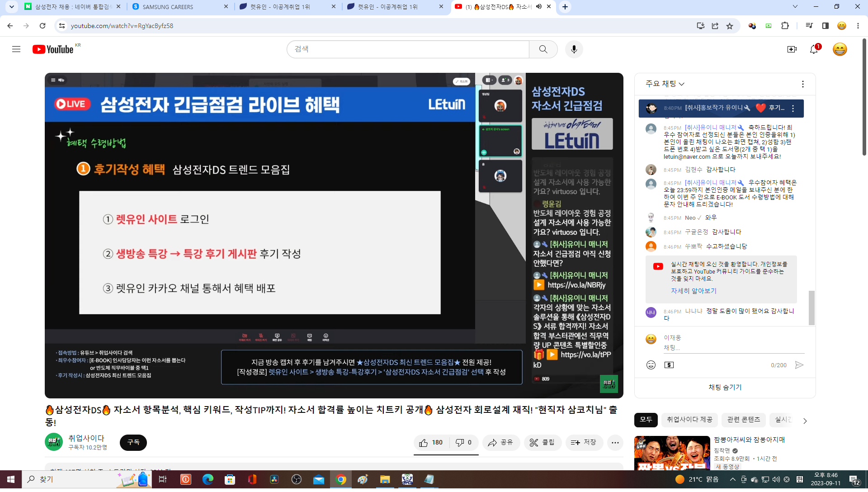Open Chrome three-dot menu

858,26
